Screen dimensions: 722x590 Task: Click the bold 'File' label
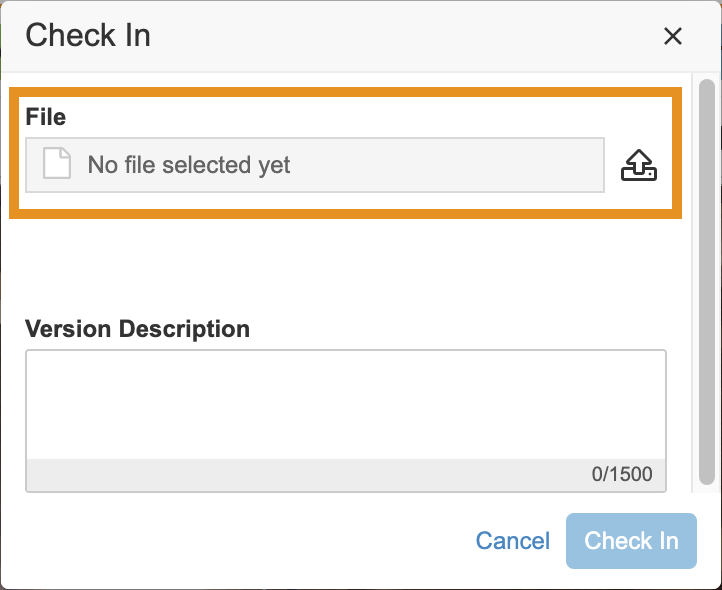46,117
